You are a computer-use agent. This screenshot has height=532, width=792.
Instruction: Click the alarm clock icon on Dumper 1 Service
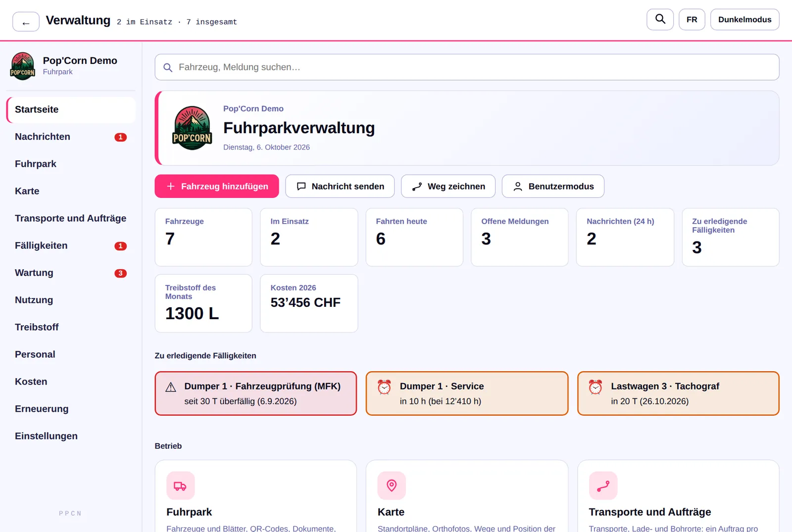click(384, 387)
